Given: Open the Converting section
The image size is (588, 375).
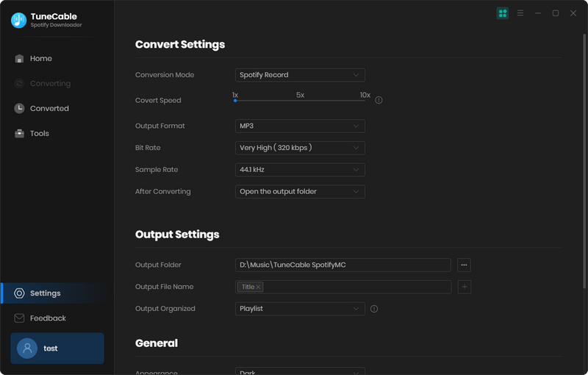Looking at the screenshot, I should (57, 83).
